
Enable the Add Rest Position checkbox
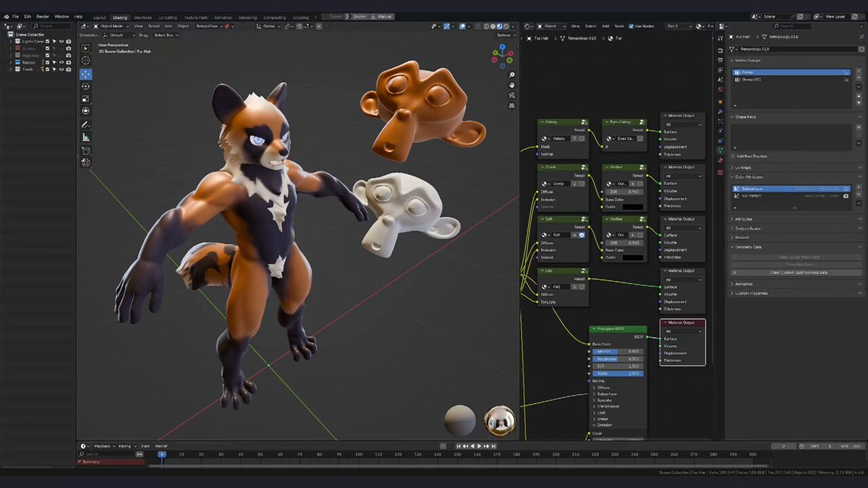[x=733, y=156]
